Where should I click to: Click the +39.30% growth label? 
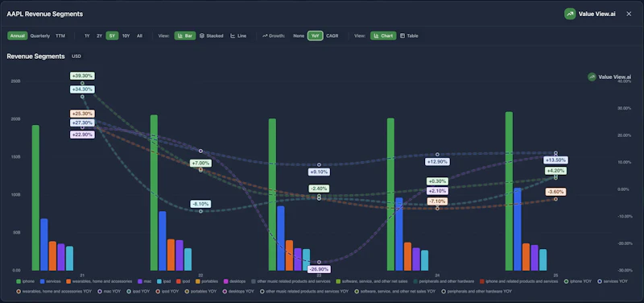(82, 76)
